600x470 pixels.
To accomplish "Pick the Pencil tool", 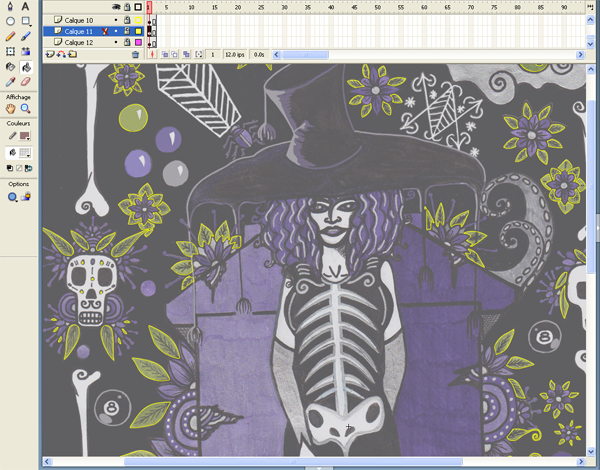I will pos(10,37).
